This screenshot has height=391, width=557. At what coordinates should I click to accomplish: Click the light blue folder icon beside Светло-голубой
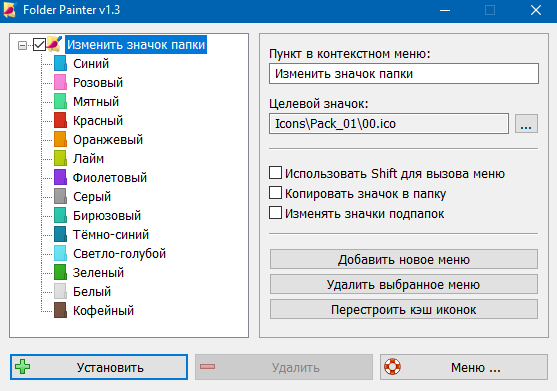tap(60, 254)
